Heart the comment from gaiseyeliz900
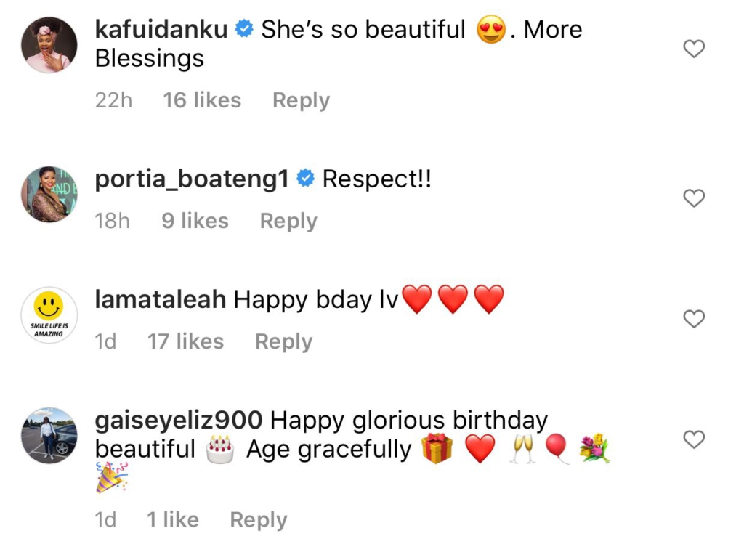This screenshot has width=744, height=560. (x=695, y=439)
